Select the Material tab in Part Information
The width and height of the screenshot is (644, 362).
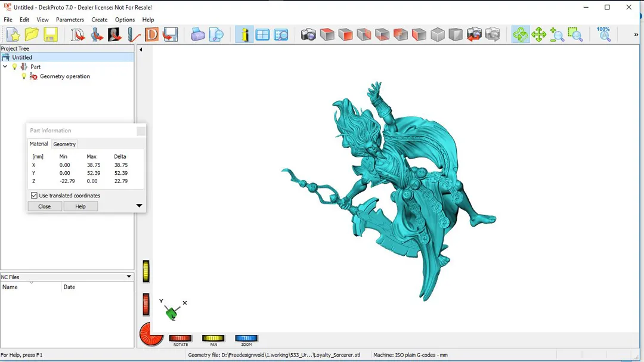39,144
